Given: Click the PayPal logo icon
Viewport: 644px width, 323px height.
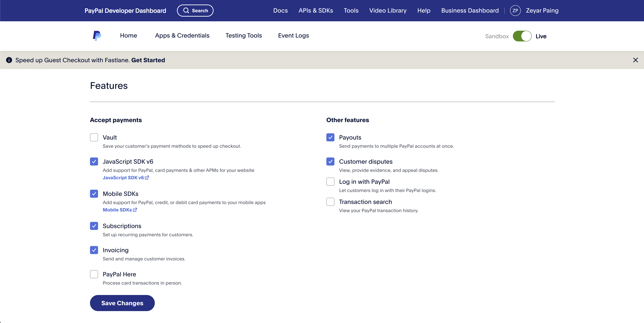Looking at the screenshot, I should coord(97,36).
